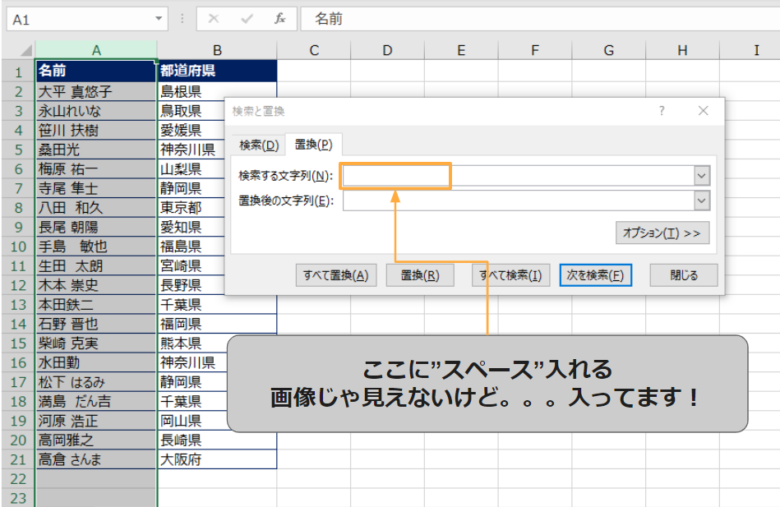Click the Insert Function fx icon
The height and width of the screenshot is (507, 780).
pyautogui.click(x=280, y=19)
